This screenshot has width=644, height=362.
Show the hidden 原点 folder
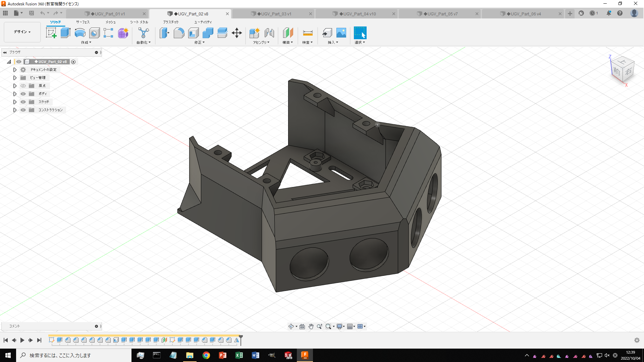[23, 85]
